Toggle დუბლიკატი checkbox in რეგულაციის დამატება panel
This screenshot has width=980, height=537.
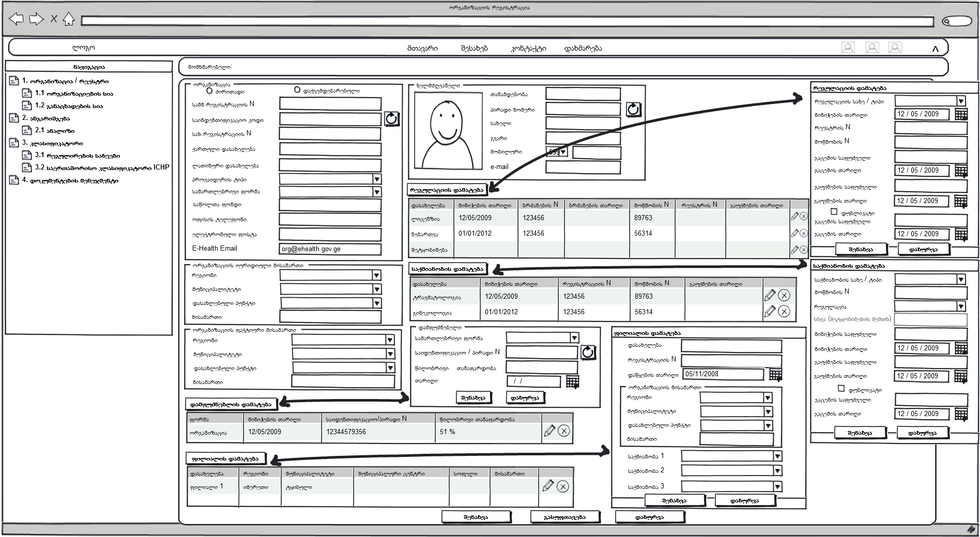point(834,211)
